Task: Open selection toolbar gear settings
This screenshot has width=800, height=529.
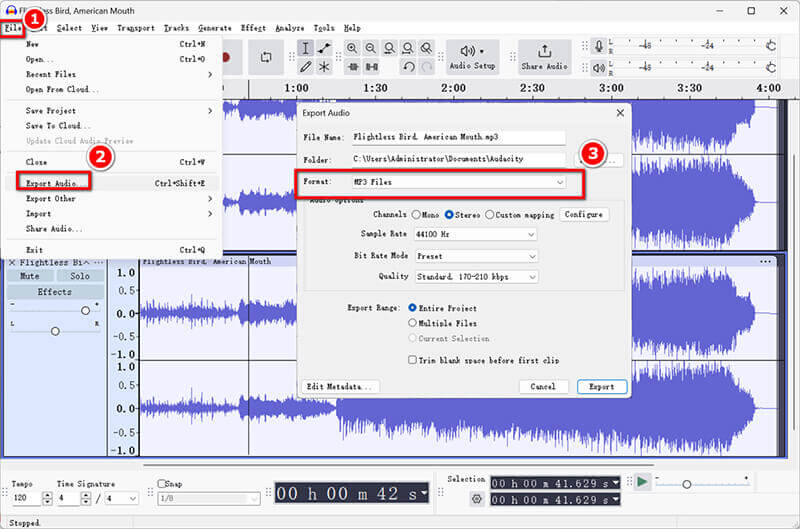Action: 477,499
